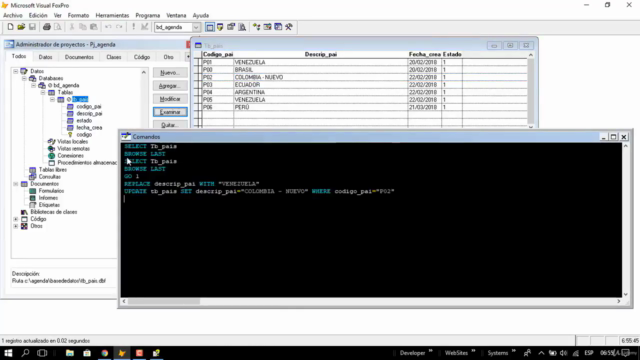The height and width of the screenshot is (360, 640).
Task: Click the Agregar... button
Action: [170, 86]
